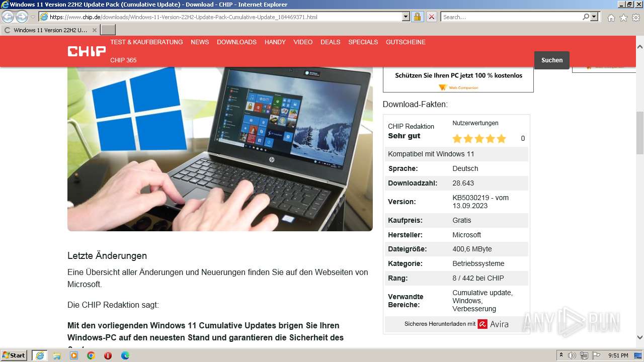Click the 'Sehr gut' editorial rating

point(404,136)
